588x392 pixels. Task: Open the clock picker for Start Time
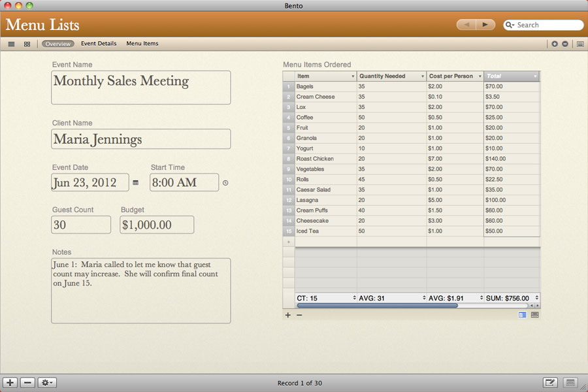click(x=225, y=183)
